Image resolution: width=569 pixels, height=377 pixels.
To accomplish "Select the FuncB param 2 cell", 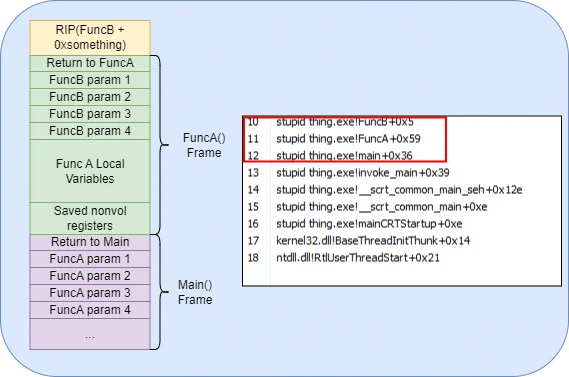I will [90, 97].
